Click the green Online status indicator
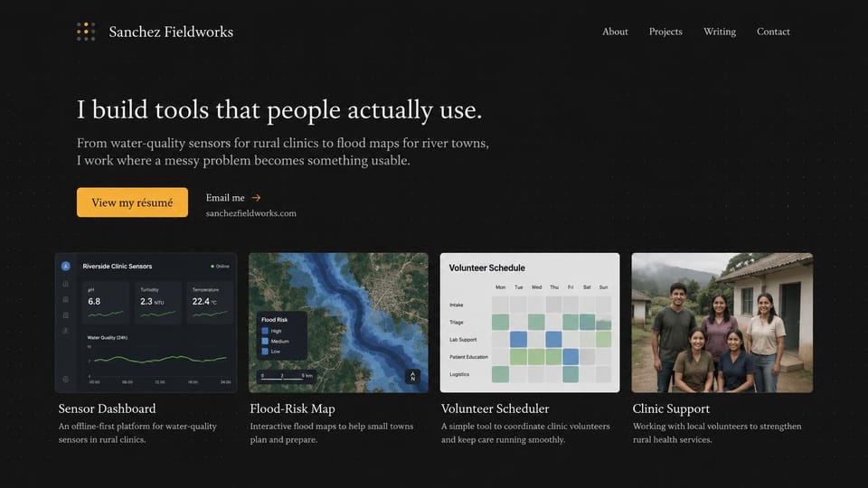 coord(220,266)
